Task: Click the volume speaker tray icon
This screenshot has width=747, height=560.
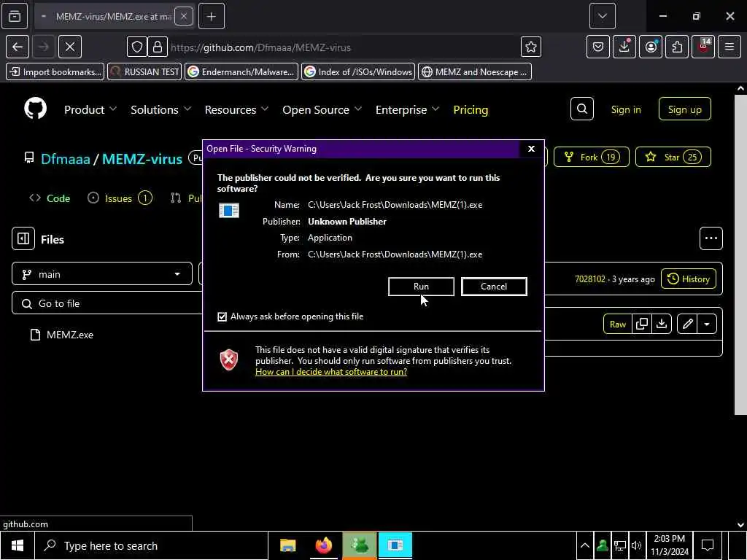Action: point(636,545)
